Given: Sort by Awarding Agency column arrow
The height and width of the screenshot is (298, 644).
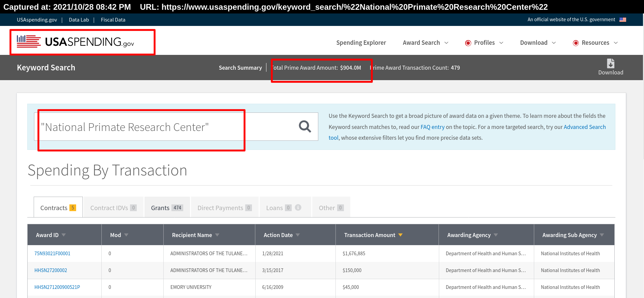Looking at the screenshot, I should (x=496, y=235).
